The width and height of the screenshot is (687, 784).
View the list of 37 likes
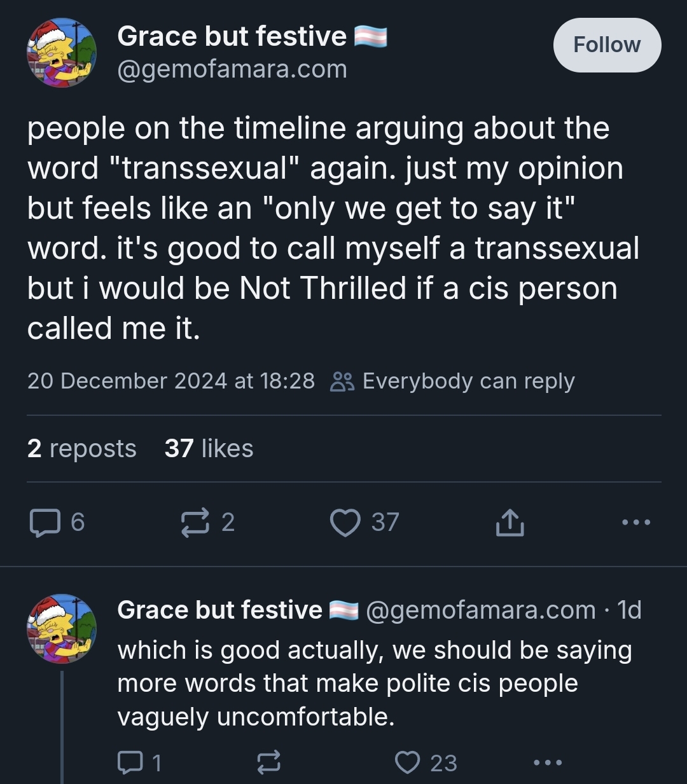click(209, 449)
